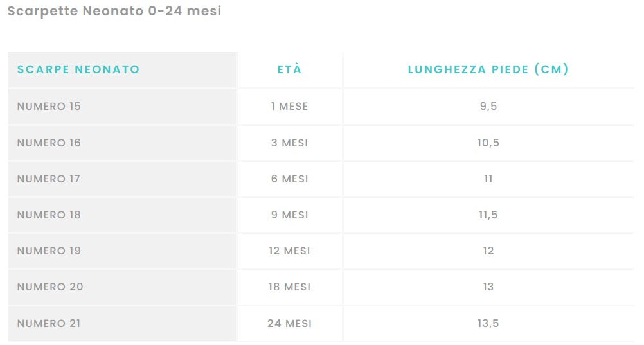Select the "Numero 19" cell
The height and width of the screenshot is (345, 644).
tap(49, 251)
